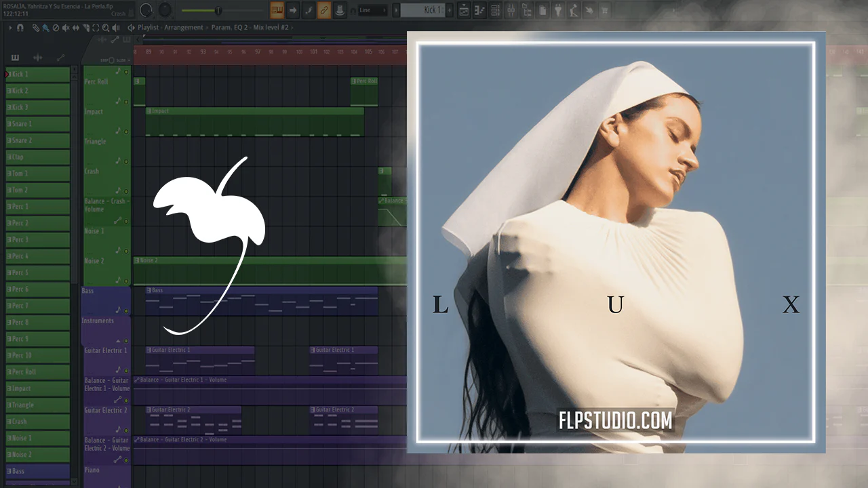Open the Line snap selector dropdown

(373, 10)
